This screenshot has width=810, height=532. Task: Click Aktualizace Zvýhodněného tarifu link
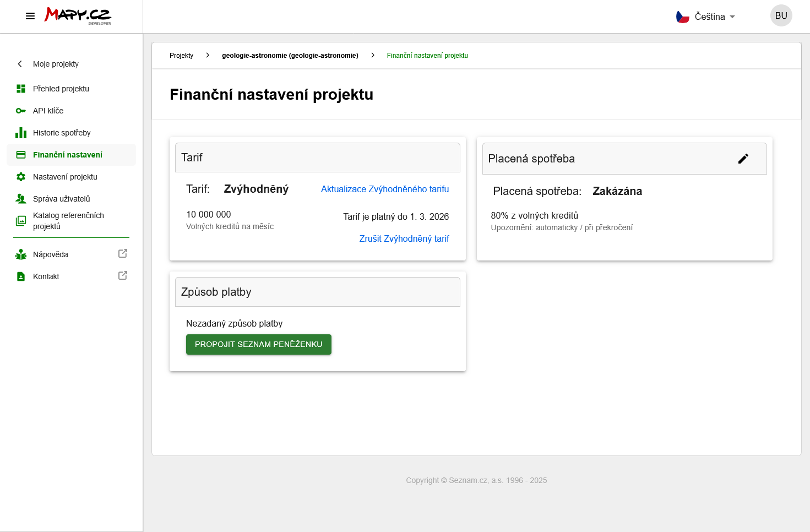click(385, 189)
